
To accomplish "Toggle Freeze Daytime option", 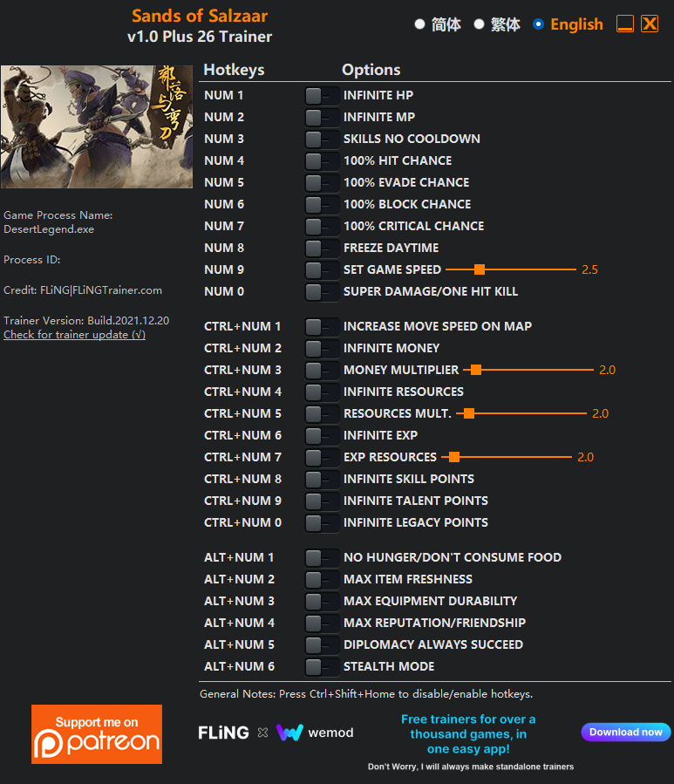I will pyautogui.click(x=322, y=248).
